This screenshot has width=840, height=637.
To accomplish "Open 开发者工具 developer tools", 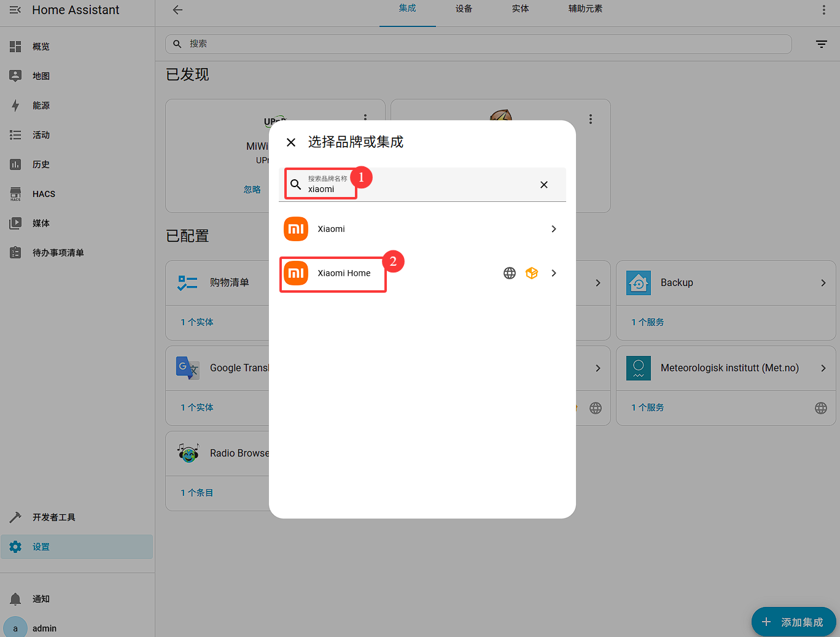I will pyautogui.click(x=53, y=517).
